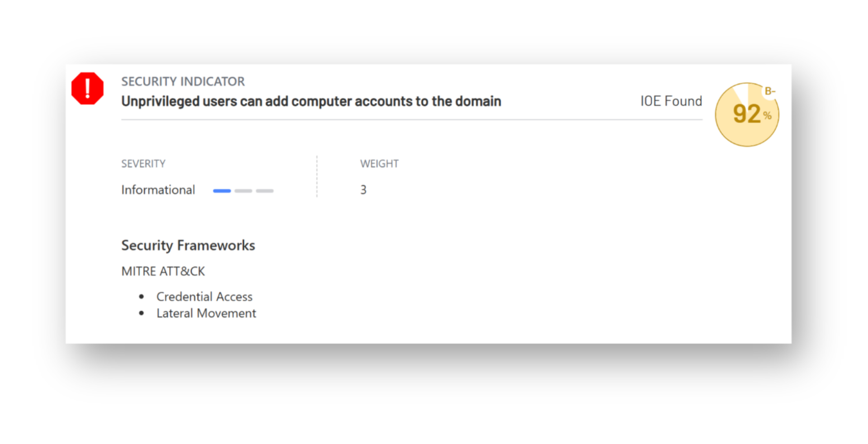Click the SECURITY INDICATOR label
Viewport: 868px width, 444px height.
point(183,81)
